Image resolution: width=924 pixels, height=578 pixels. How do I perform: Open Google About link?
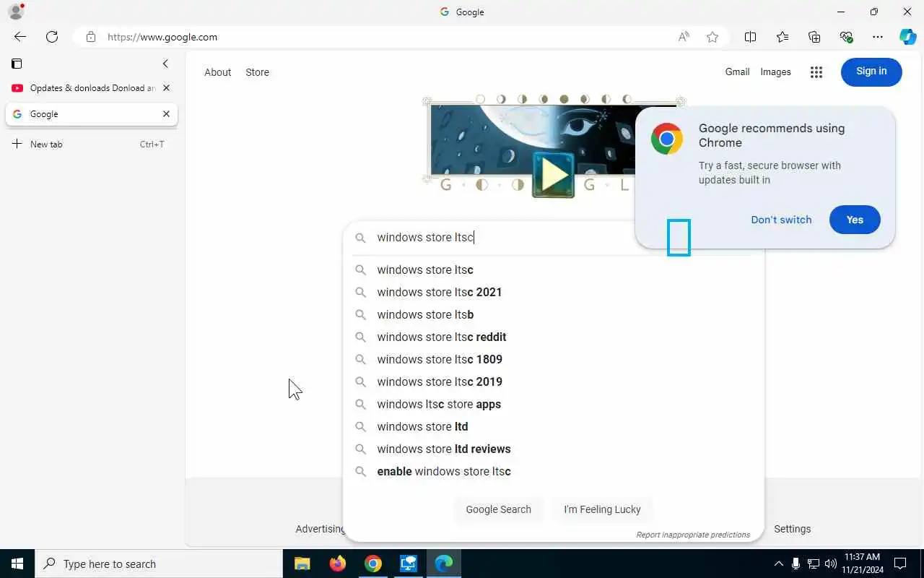pyautogui.click(x=217, y=72)
